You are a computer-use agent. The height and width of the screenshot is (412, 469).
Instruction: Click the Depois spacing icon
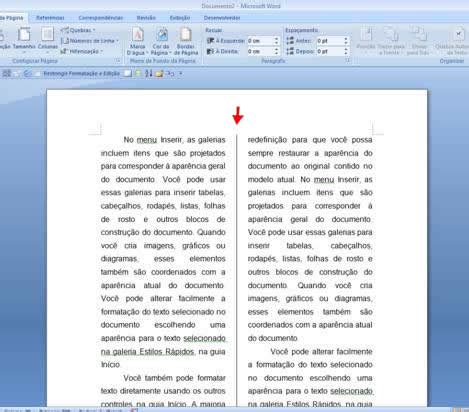[x=290, y=51]
